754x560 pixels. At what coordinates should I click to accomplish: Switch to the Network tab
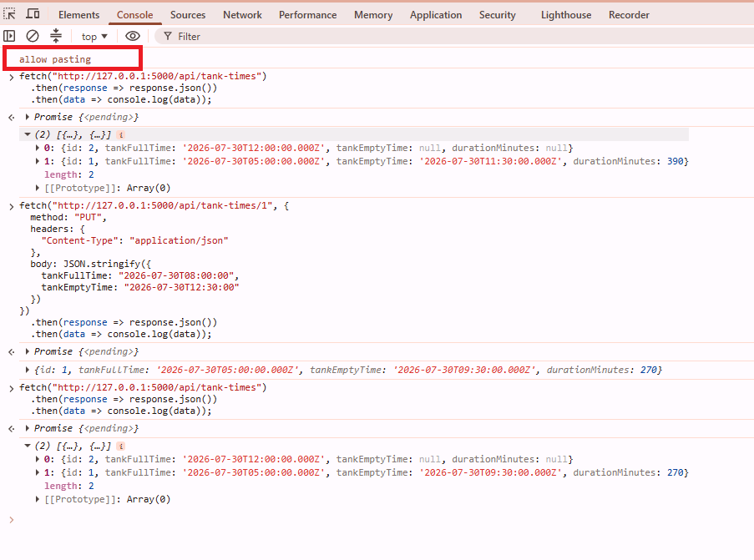click(x=242, y=15)
